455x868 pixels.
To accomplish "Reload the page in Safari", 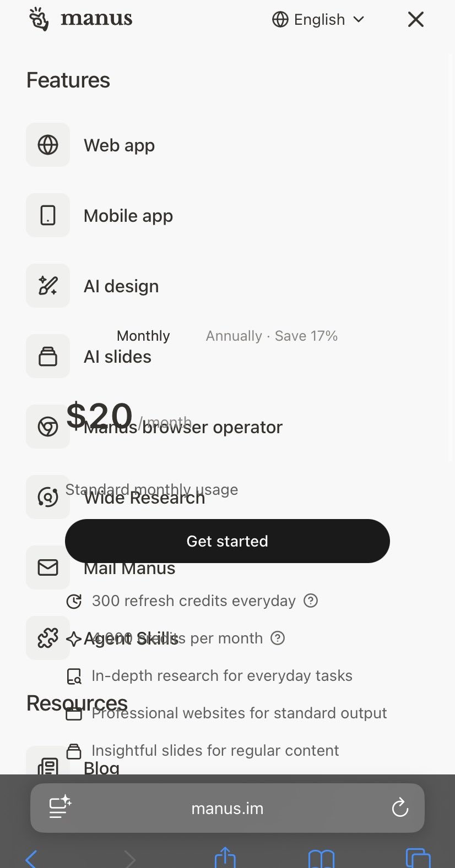I will [400, 808].
